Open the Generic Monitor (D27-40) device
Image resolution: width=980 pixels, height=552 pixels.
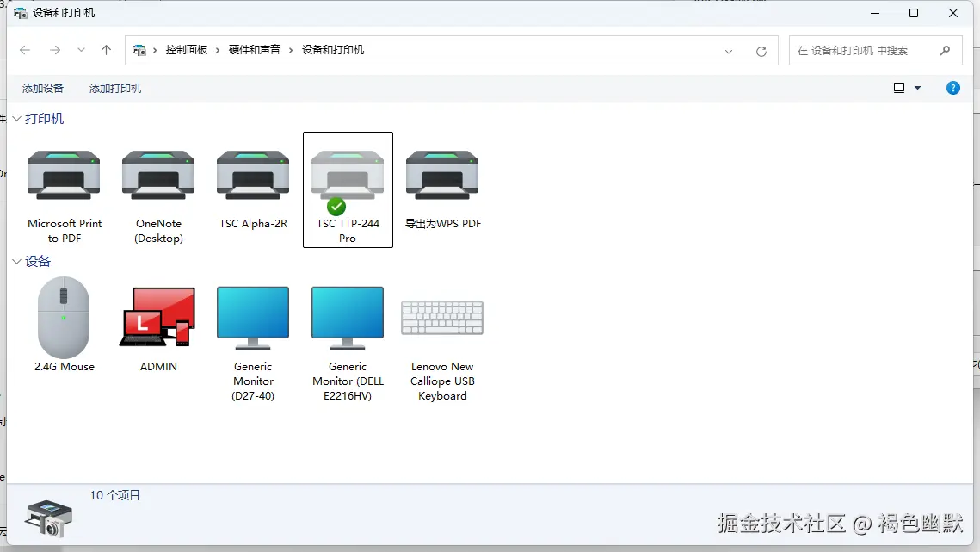click(x=253, y=317)
